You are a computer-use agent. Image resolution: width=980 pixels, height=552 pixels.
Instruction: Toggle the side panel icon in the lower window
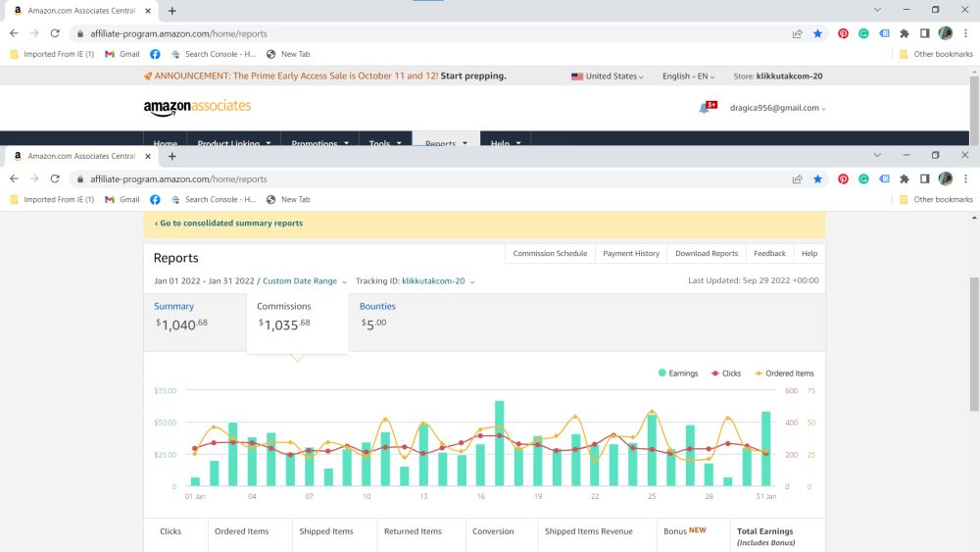point(924,179)
